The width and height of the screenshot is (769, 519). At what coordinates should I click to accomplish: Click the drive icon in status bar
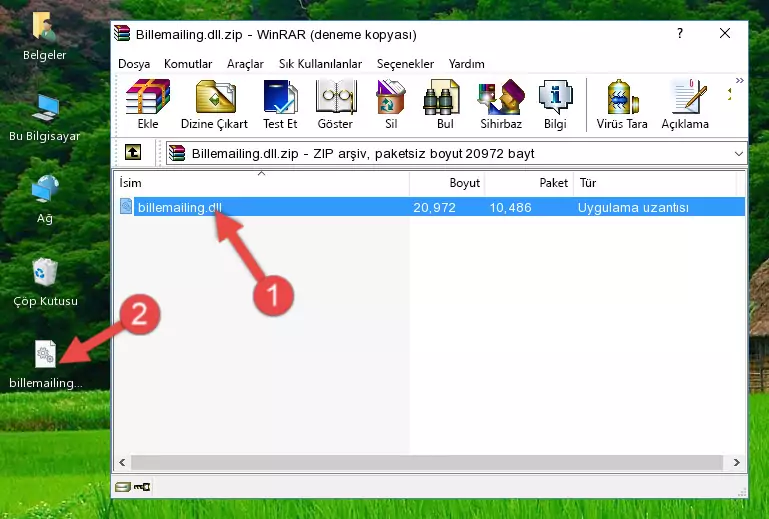[x=123, y=487]
